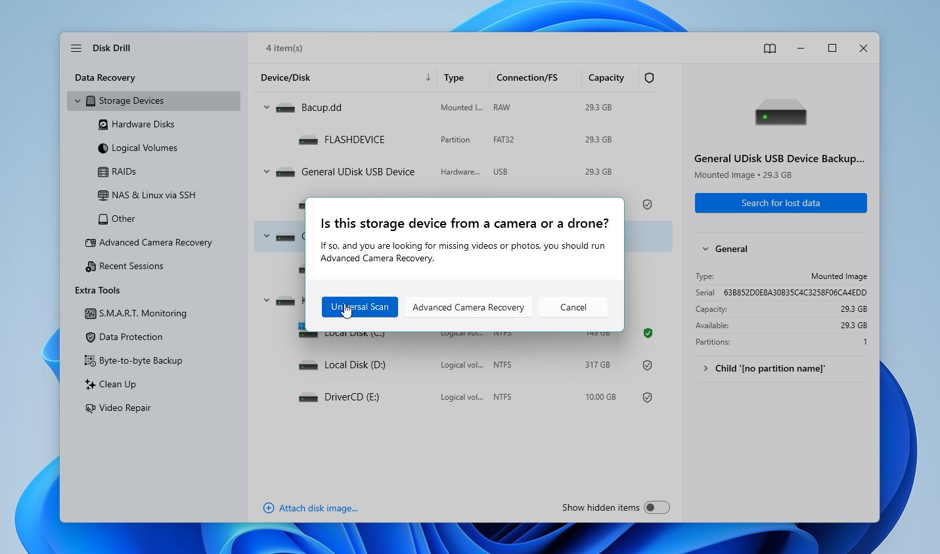Click green protection shield on Local Disk (C:)
This screenshot has height=554, width=940.
(x=647, y=333)
